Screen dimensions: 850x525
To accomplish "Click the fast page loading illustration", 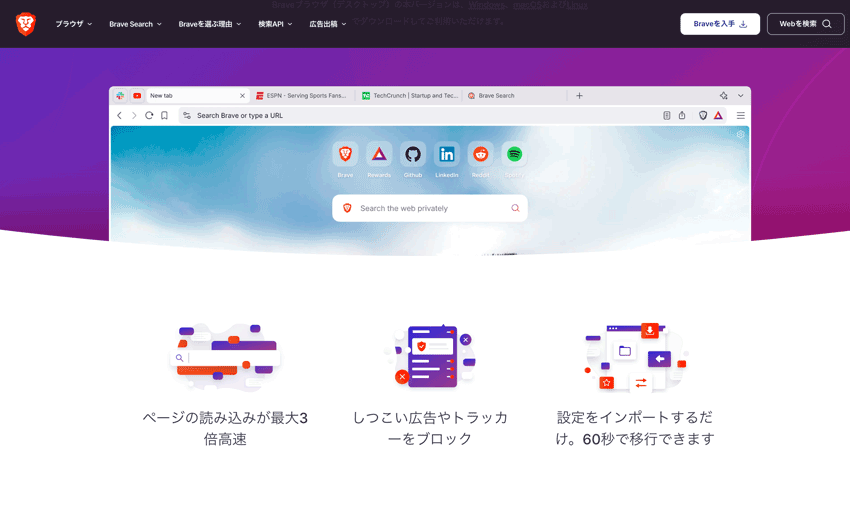I will [x=225, y=357].
